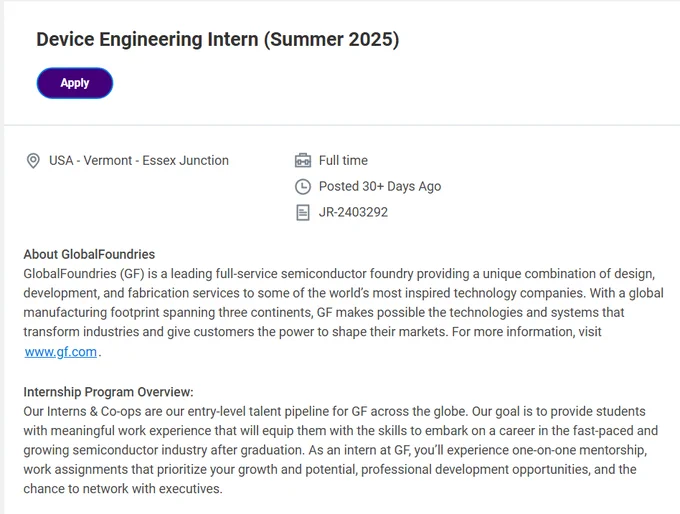The height and width of the screenshot is (514, 680).
Task: Click the 'work assignments that prioritize' line
Action: tap(330, 469)
